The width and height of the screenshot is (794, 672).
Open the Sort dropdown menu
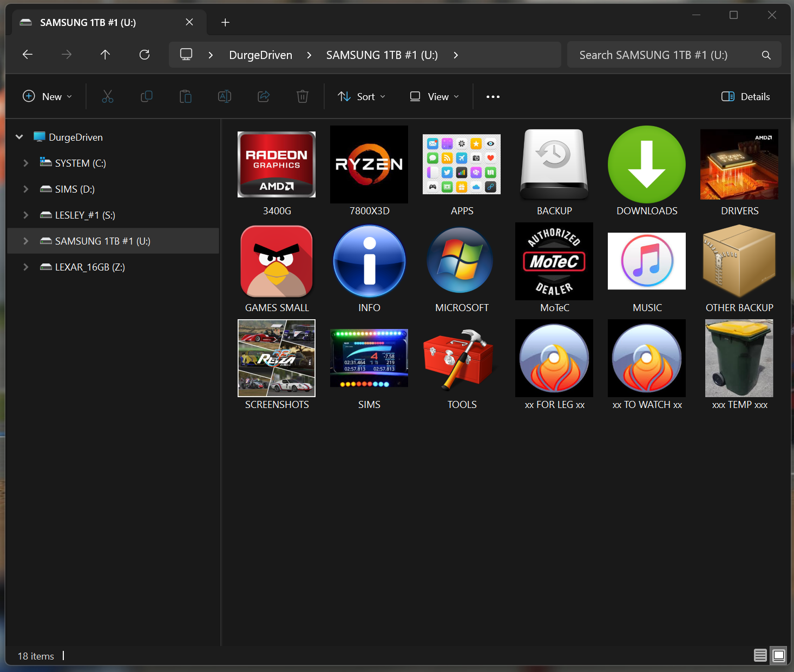click(362, 97)
